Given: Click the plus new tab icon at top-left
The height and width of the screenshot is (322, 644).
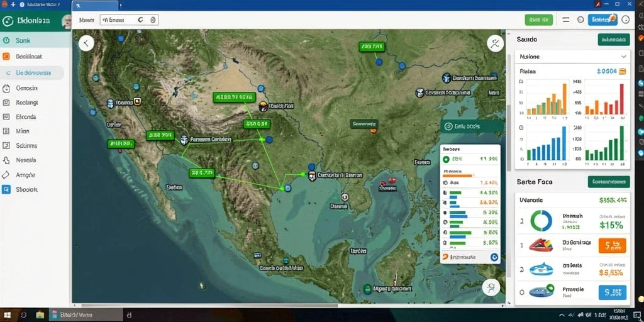Looking at the screenshot, I should (13, 4).
